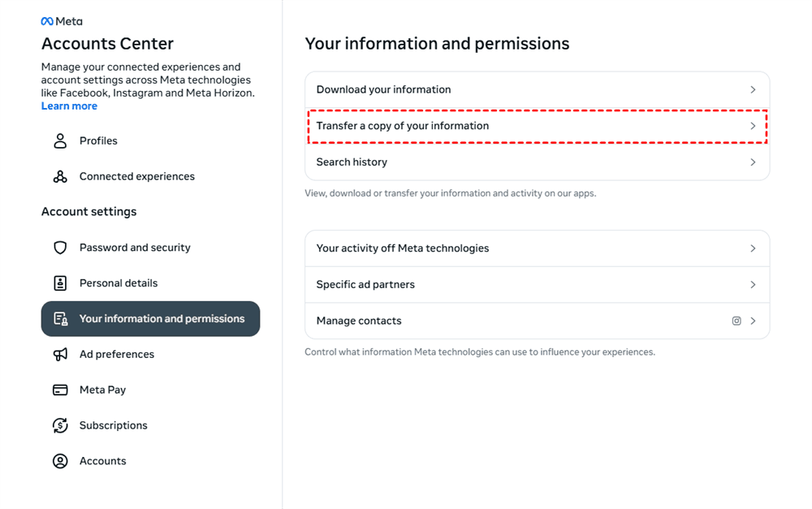Click the Personal details ID card icon
The width and height of the screenshot is (812, 509).
tap(60, 283)
